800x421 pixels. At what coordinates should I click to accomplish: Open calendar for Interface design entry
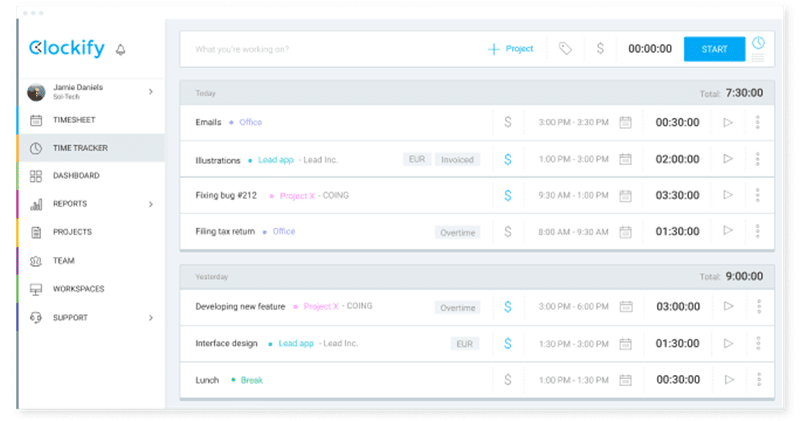coord(626,344)
